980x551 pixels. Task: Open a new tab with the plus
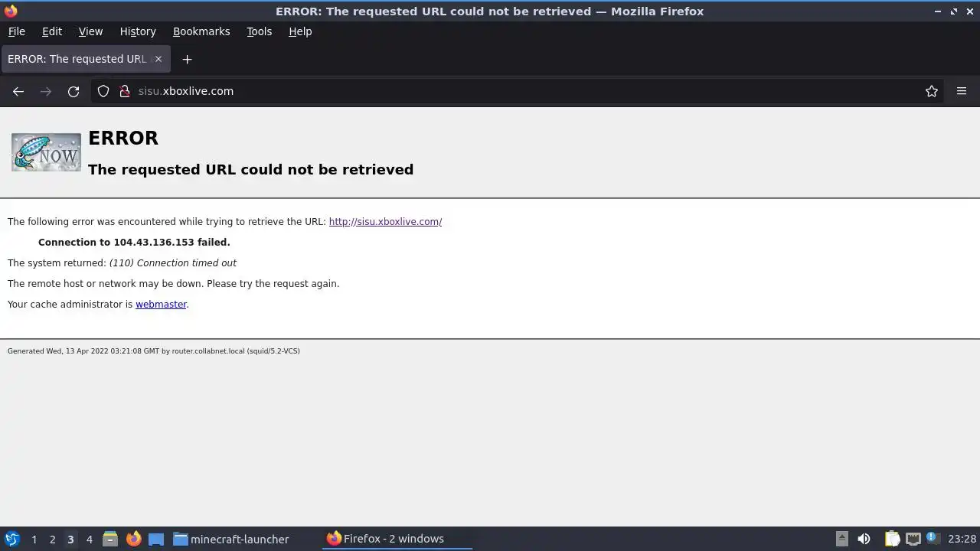point(187,59)
